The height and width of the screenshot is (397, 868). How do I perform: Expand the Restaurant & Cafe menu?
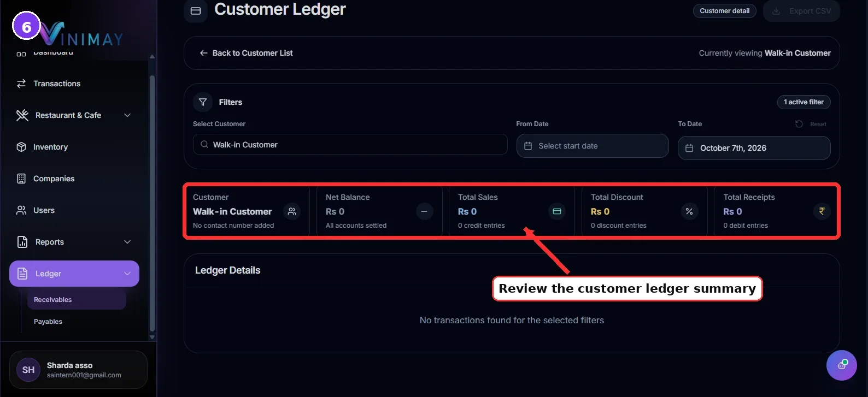[74, 115]
